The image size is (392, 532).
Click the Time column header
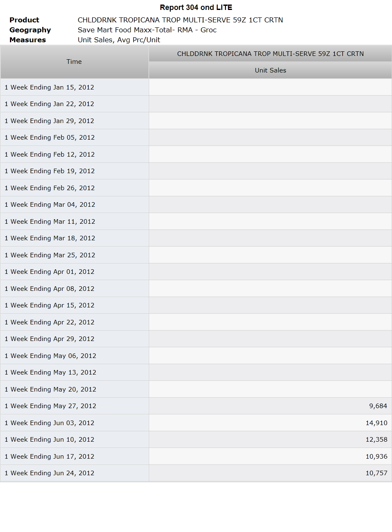pyautogui.click(x=74, y=62)
